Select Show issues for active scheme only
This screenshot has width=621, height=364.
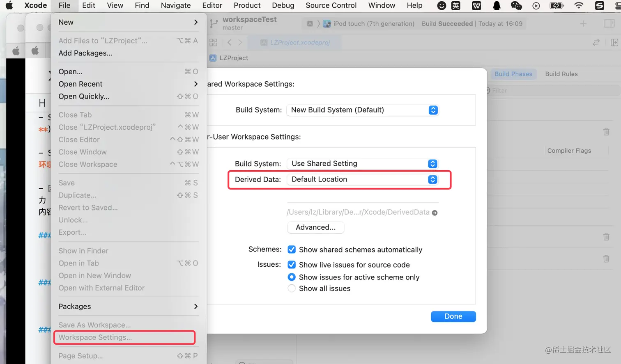tap(292, 277)
